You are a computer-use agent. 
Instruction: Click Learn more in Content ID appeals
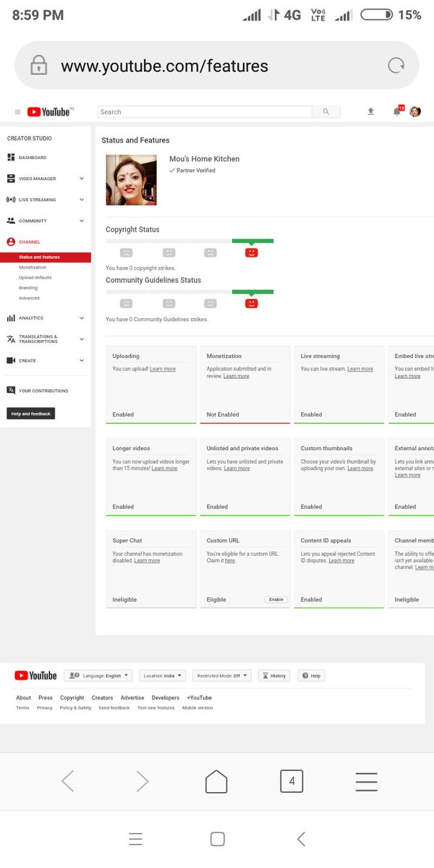pos(341,561)
